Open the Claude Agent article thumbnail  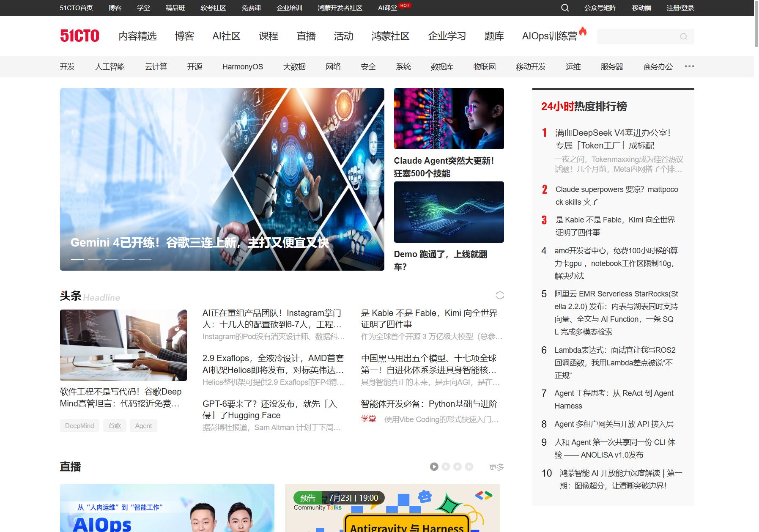449,118
